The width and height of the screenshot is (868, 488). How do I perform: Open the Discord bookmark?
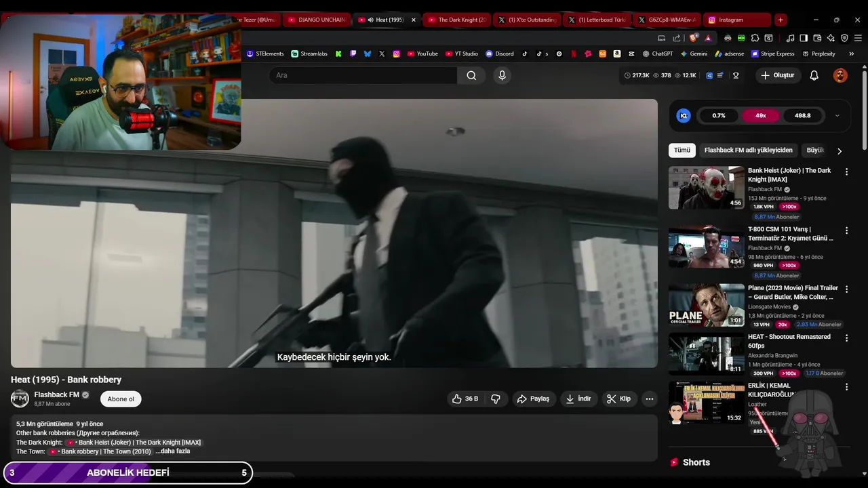(499, 54)
